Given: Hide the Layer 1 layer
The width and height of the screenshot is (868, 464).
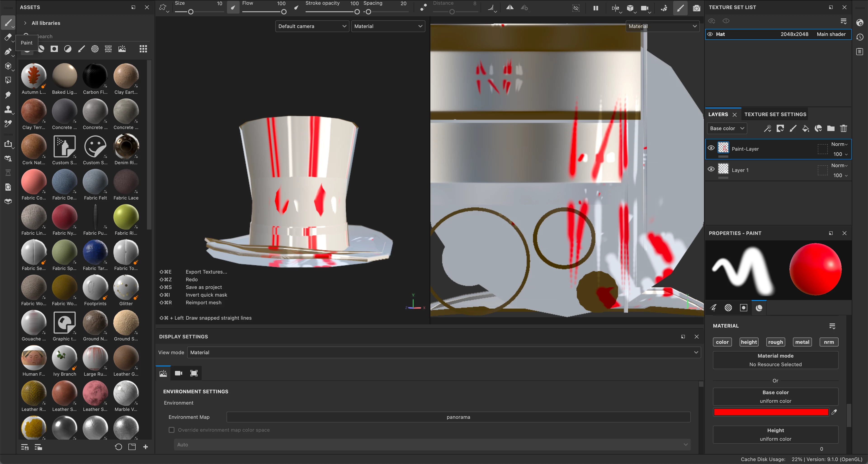Looking at the screenshot, I should point(711,169).
